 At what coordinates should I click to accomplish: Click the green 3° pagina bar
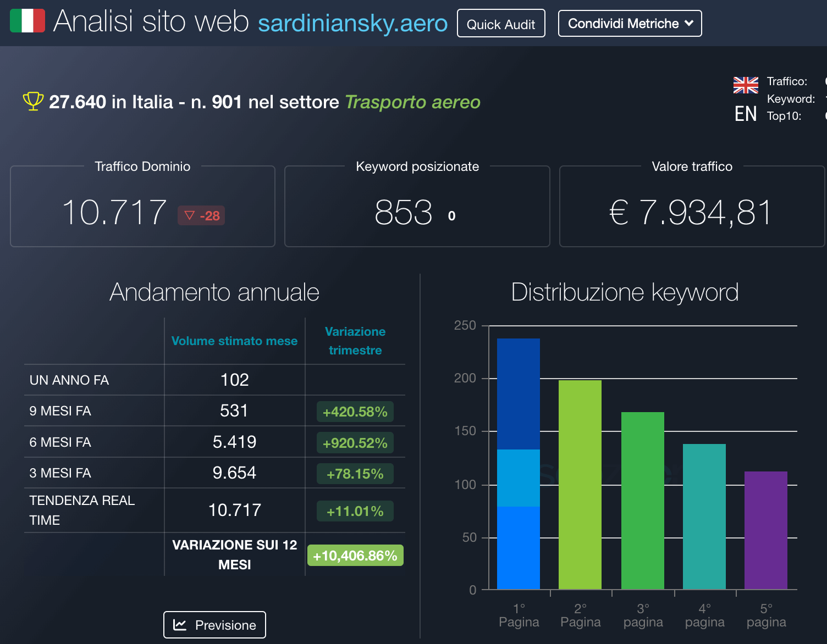click(x=643, y=501)
